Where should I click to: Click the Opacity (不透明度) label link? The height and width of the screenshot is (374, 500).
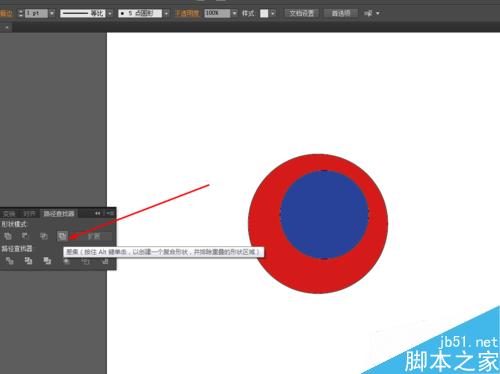pyautogui.click(x=187, y=13)
